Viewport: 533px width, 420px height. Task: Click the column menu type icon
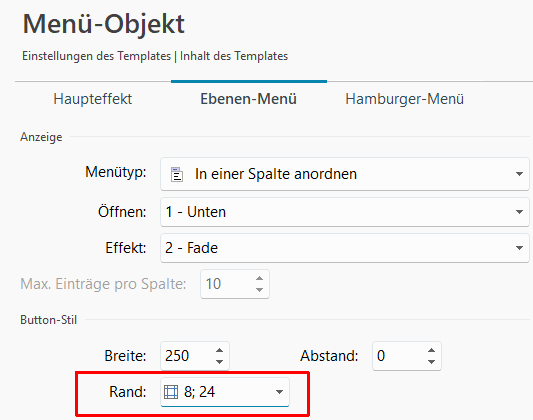tap(177, 174)
